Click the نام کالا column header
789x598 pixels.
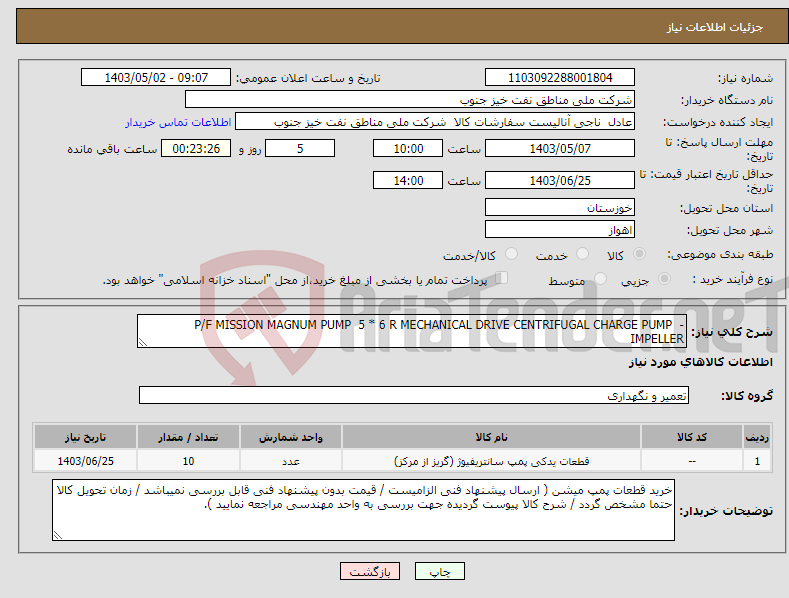tap(491, 437)
